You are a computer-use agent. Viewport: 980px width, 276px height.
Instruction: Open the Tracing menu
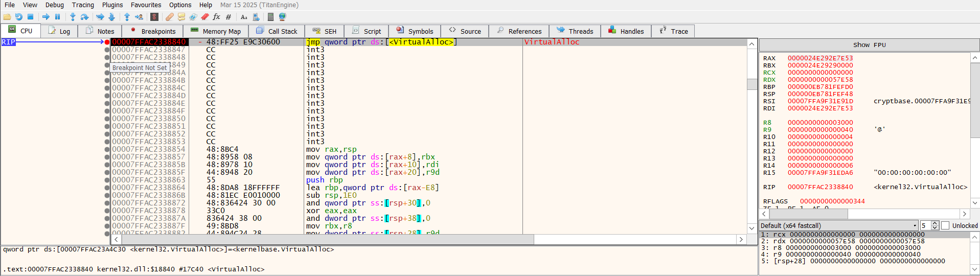click(x=83, y=5)
